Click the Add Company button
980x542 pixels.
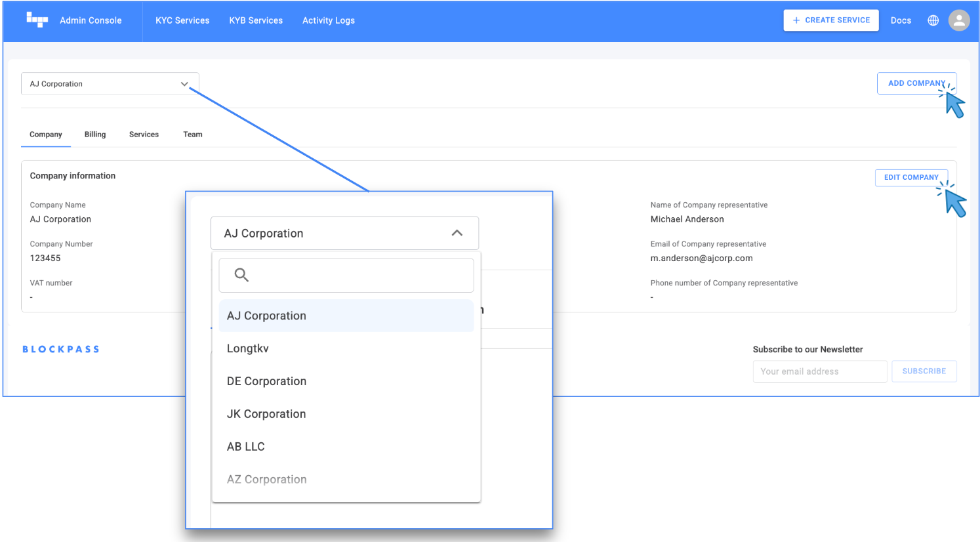pyautogui.click(x=916, y=83)
